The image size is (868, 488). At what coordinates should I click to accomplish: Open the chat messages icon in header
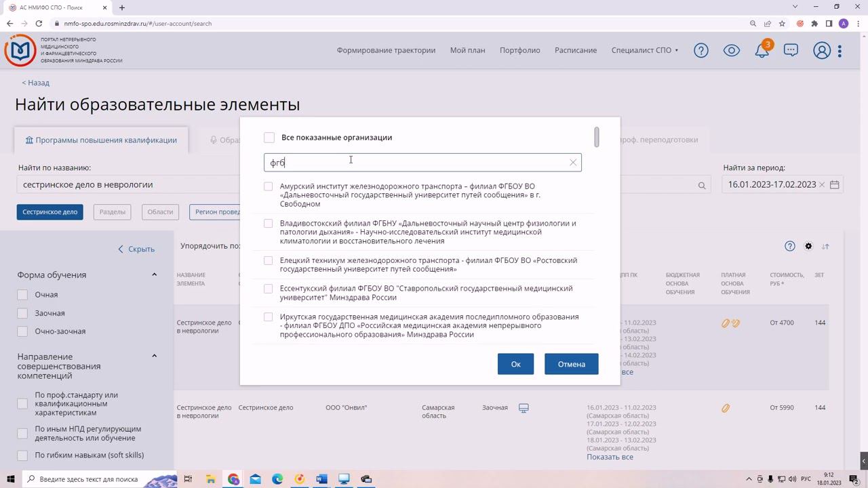tap(791, 50)
